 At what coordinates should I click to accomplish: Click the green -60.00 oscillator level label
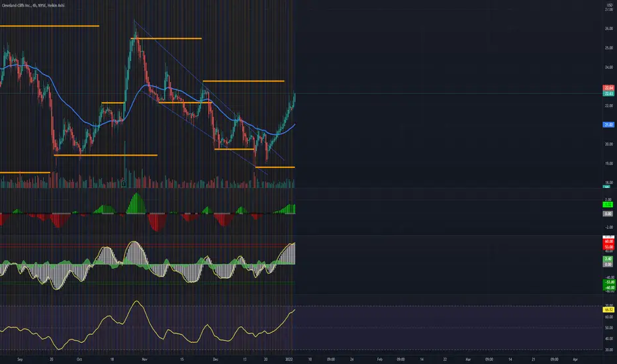click(608, 288)
